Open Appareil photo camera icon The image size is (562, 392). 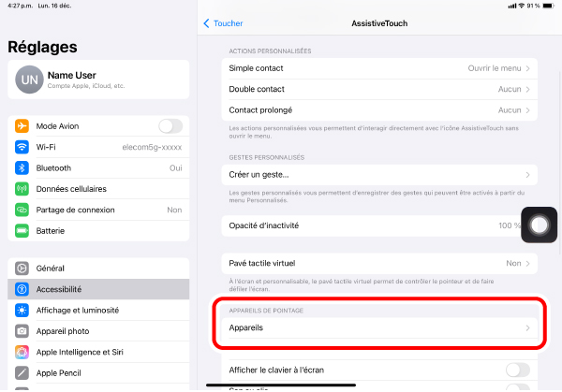coord(22,331)
